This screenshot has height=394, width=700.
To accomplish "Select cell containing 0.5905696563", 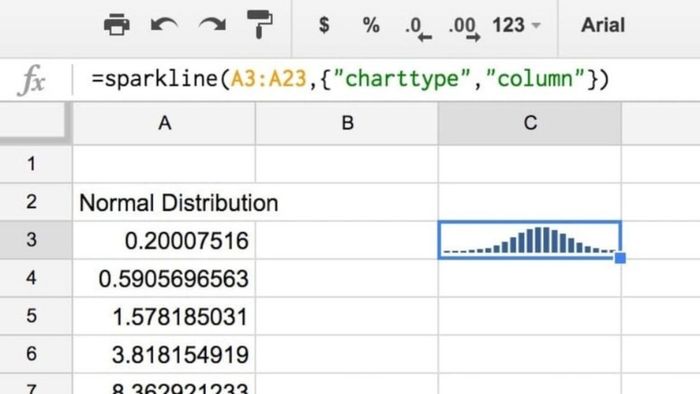I will coord(164,278).
